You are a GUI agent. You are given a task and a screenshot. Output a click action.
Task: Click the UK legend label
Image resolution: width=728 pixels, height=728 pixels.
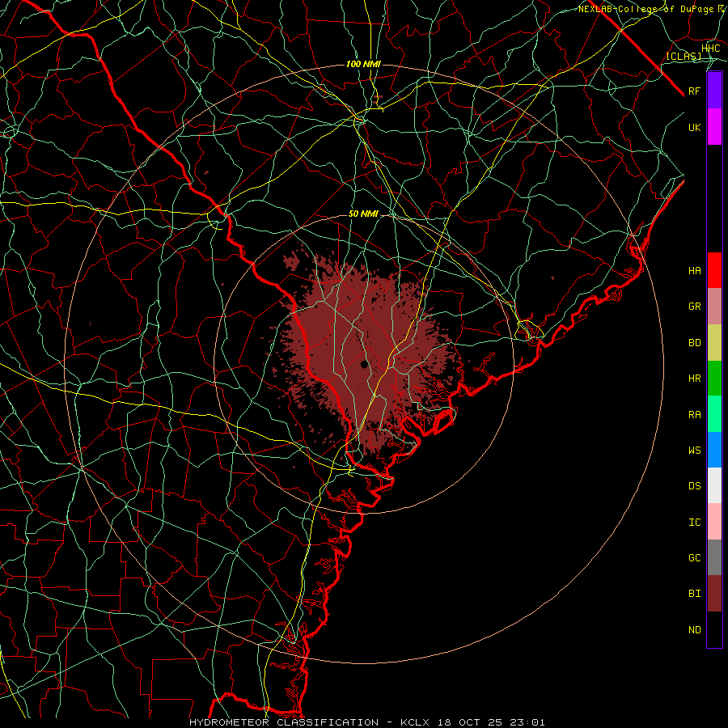point(695,127)
